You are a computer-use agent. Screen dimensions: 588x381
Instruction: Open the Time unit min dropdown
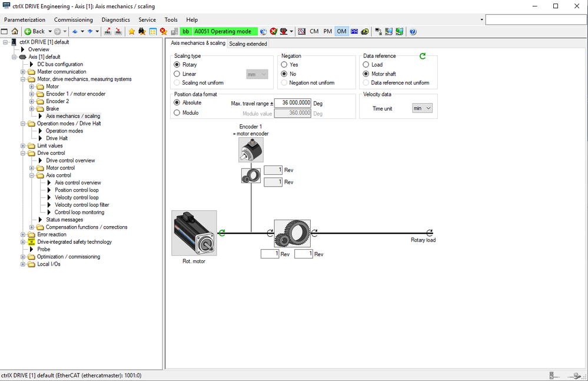pos(422,108)
